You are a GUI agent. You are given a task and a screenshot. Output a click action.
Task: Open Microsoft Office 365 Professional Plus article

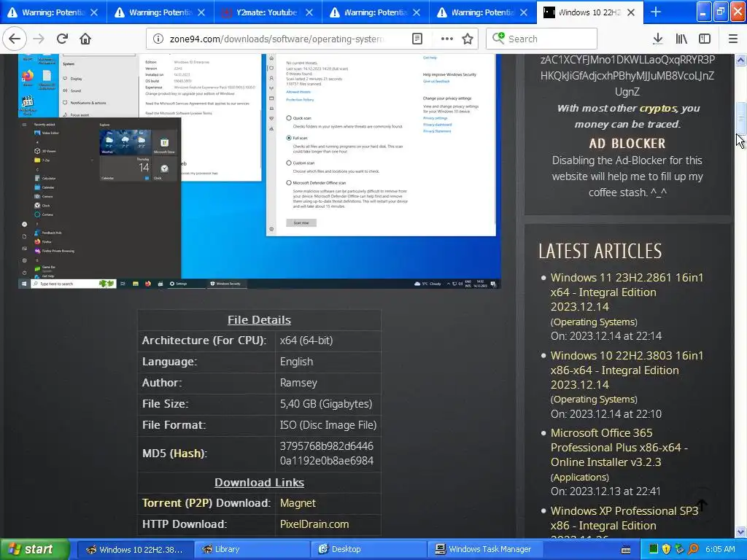(619, 447)
